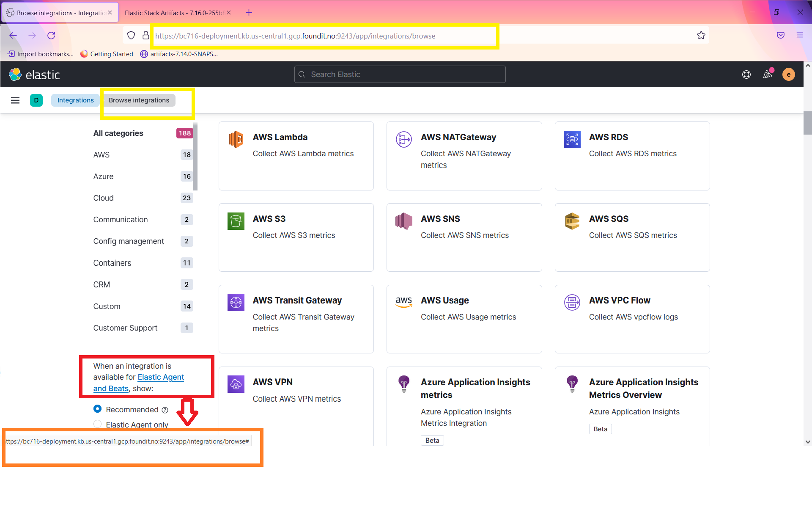Select the Recommended radio button
The image size is (812, 524).
pos(97,409)
